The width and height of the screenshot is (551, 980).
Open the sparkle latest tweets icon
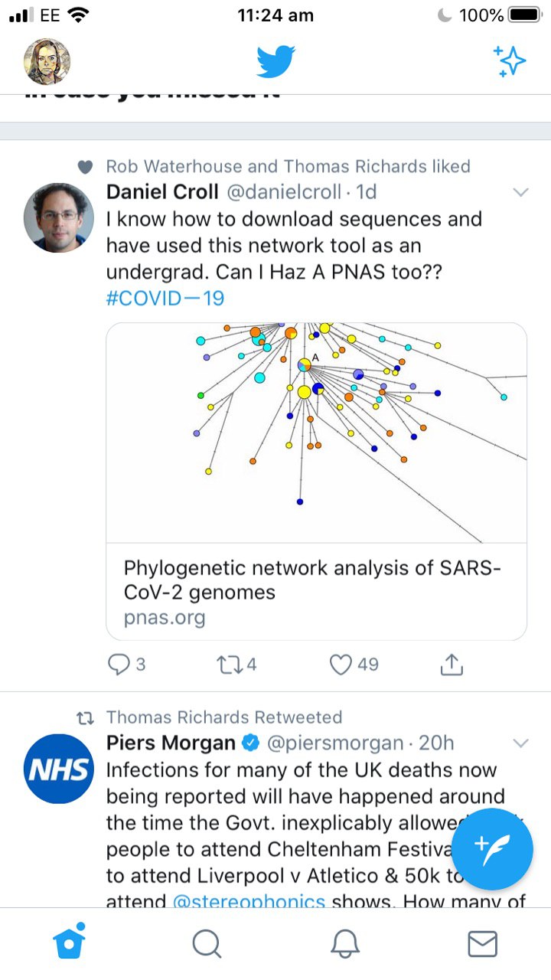[x=510, y=61]
